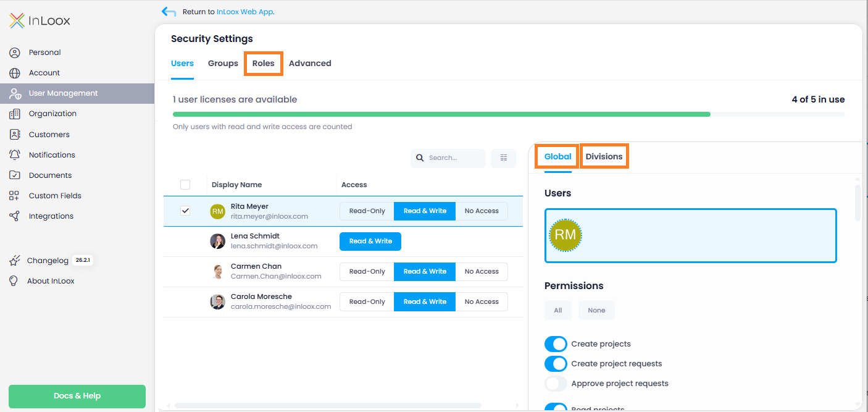Go to Organization settings
The width and height of the screenshot is (868, 412).
click(77, 114)
